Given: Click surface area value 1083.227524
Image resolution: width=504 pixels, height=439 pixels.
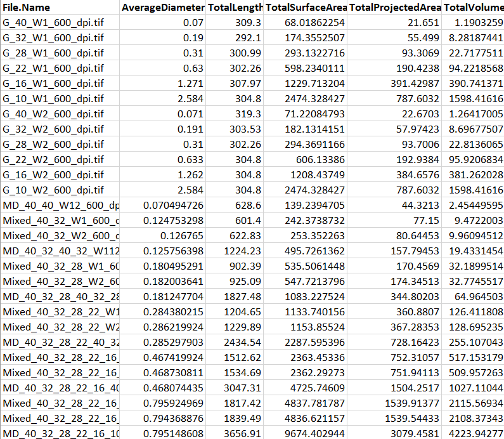Looking at the screenshot, I should click(306, 296).
